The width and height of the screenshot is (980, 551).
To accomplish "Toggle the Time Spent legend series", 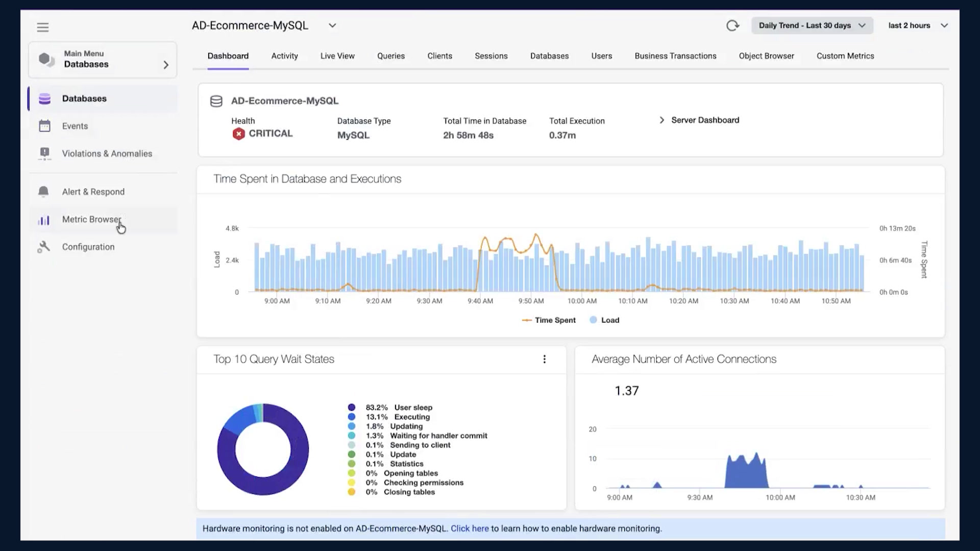I will tap(549, 320).
